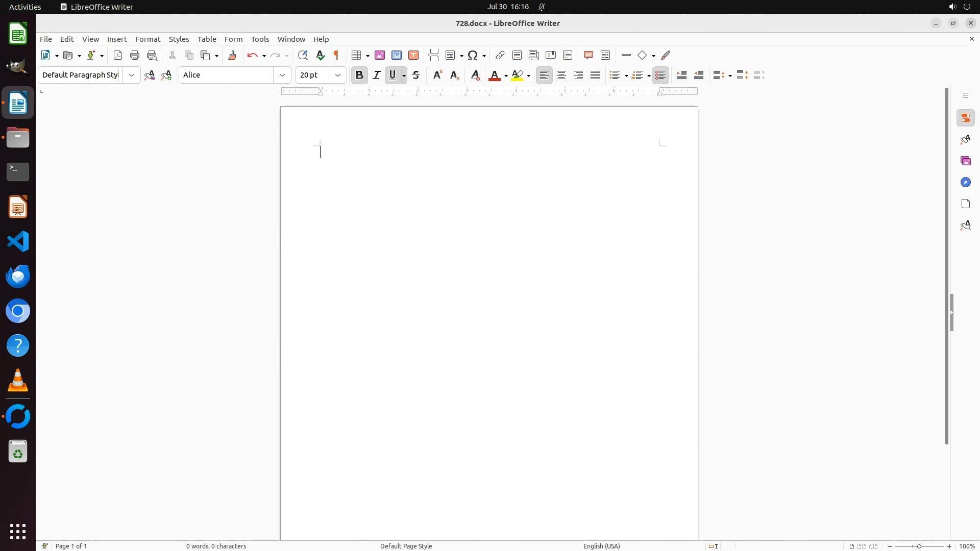This screenshot has height=551, width=980.
Task: Open the Navigator sidebar panel
Action: tap(966, 183)
